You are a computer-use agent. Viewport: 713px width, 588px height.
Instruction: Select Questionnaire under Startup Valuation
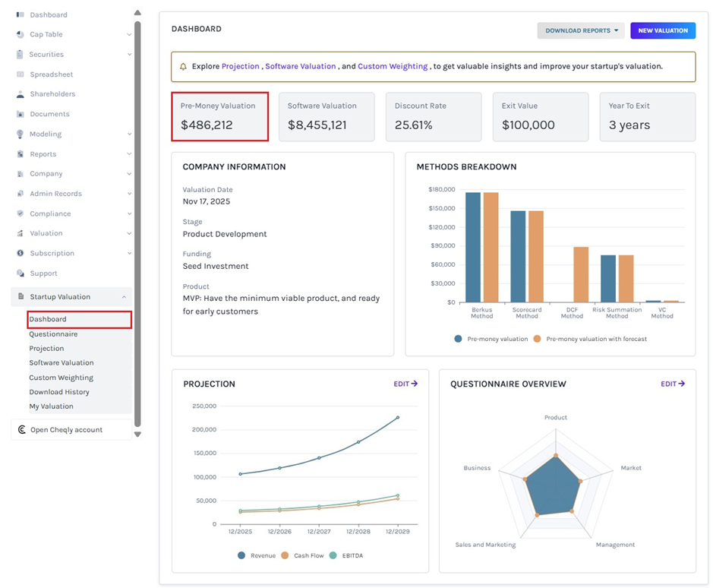click(53, 334)
